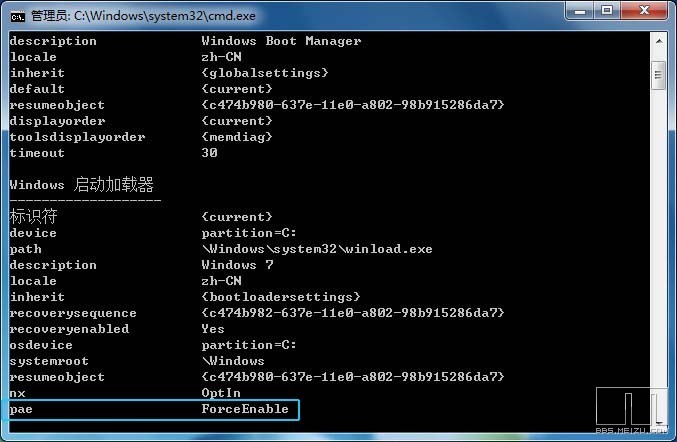Click the systemroot '\Windows' value
Screen dimensions: 677x442
233,361
